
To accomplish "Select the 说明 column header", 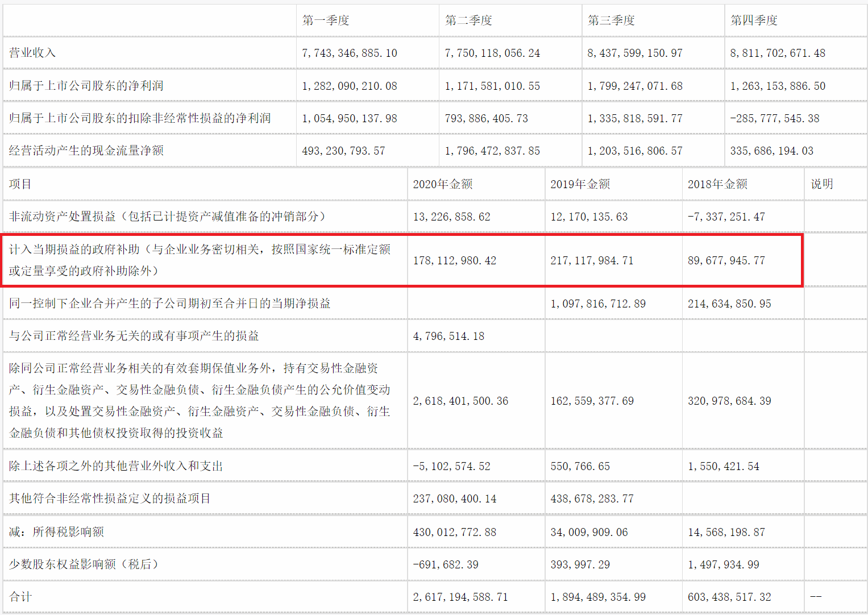I will click(x=822, y=184).
